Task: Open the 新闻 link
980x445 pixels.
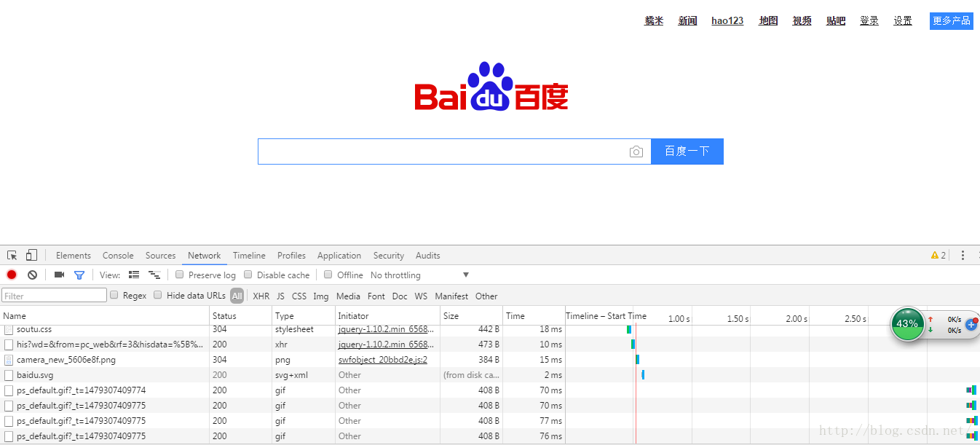Action: (x=688, y=21)
